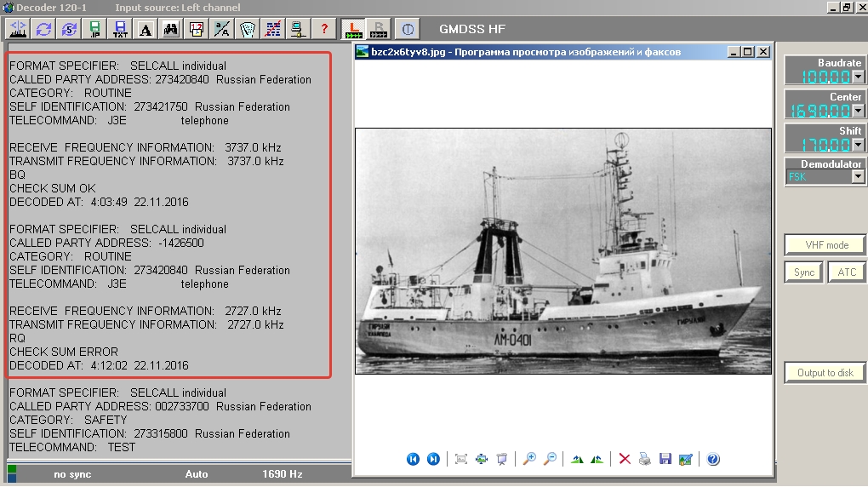Click the spectrum analyzer toolbar icon

point(18,29)
